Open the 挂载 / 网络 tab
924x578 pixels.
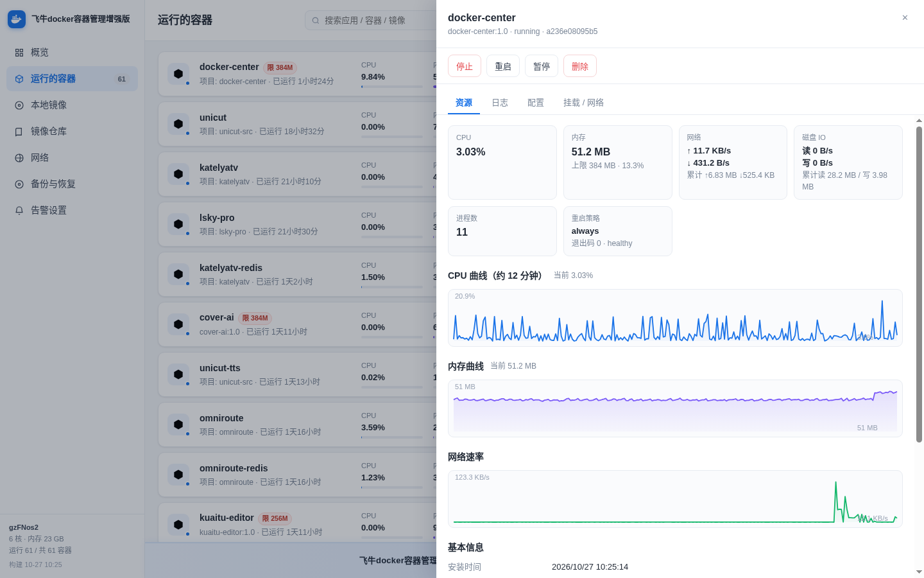click(x=583, y=103)
